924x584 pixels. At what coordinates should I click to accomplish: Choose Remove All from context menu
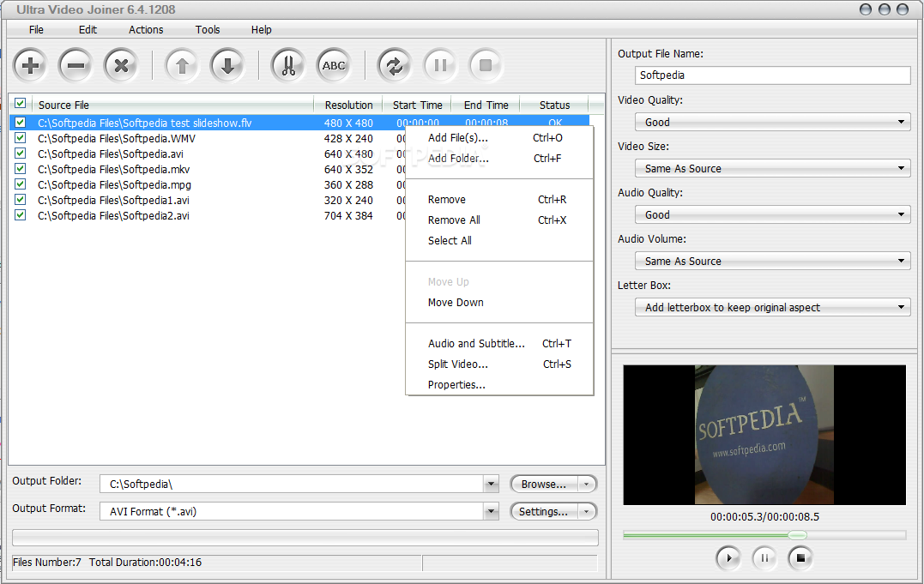pyautogui.click(x=499, y=220)
